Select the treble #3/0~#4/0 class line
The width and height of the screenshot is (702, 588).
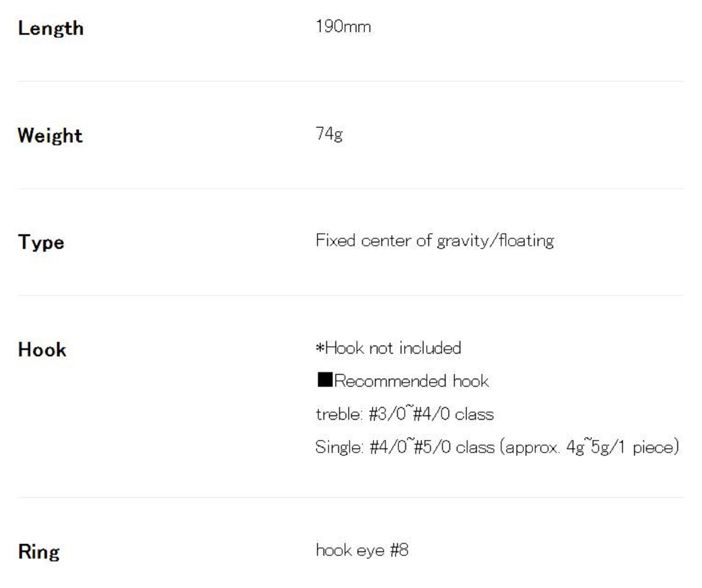point(405,414)
